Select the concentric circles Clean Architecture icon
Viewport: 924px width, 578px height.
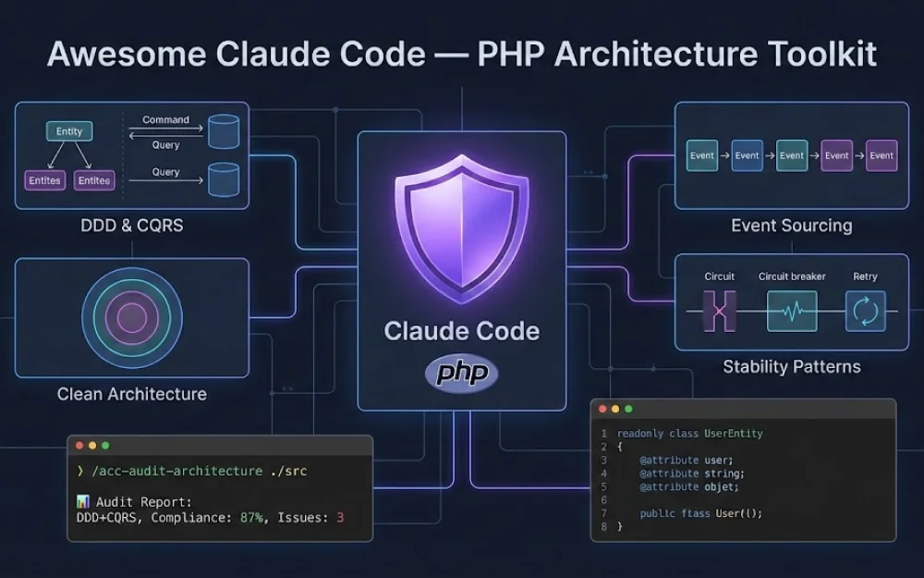[x=132, y=318]
